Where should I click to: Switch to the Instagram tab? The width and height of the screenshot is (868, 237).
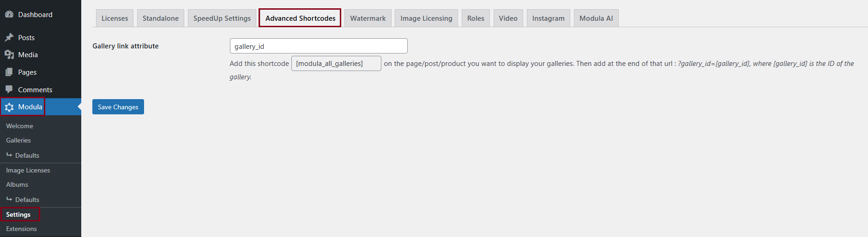click(x=548, y=18)
